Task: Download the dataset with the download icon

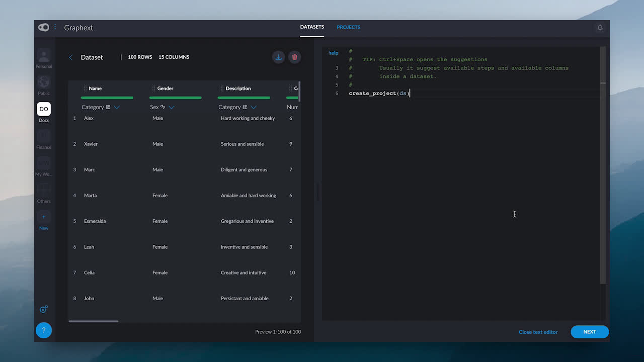Action: [278, 57]
